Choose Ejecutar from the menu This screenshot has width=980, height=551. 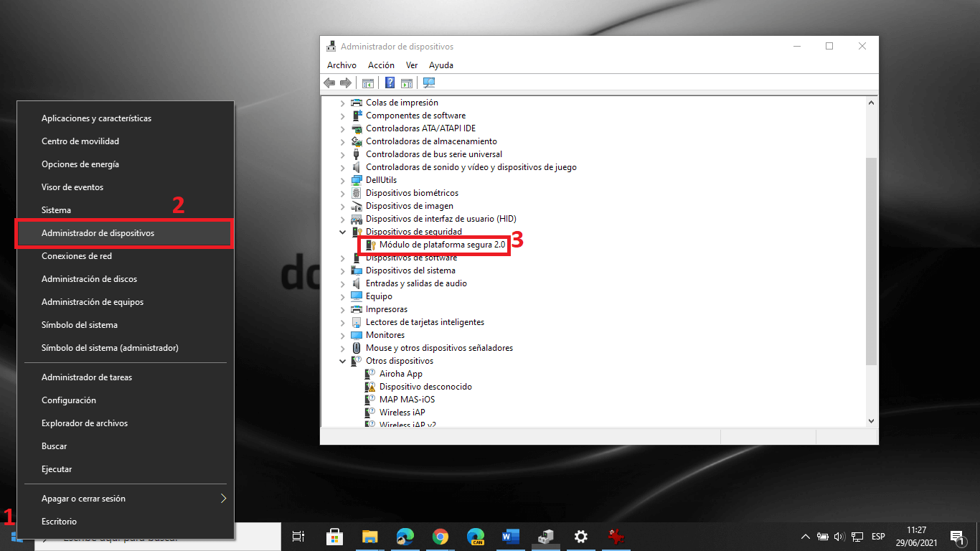tap(125, 469)
